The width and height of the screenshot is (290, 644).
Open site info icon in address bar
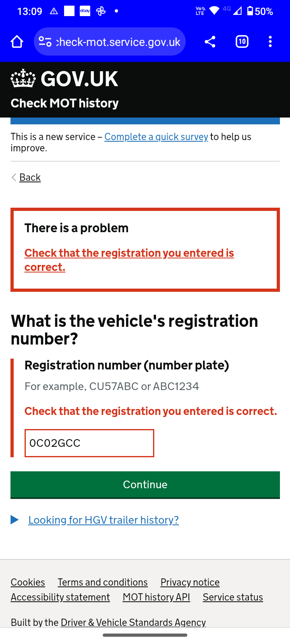point(45,41)
